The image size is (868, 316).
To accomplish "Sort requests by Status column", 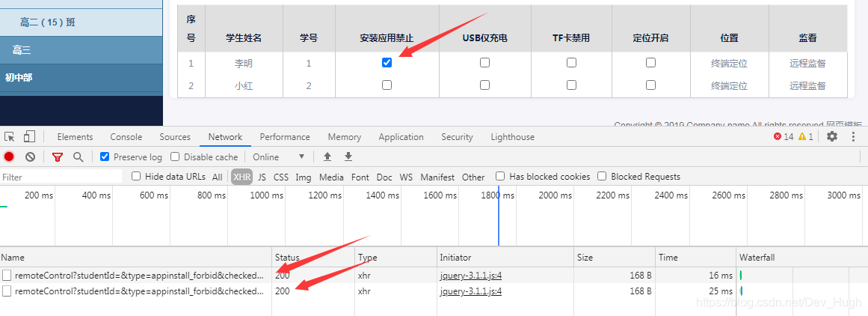I will tap(313, 258).
